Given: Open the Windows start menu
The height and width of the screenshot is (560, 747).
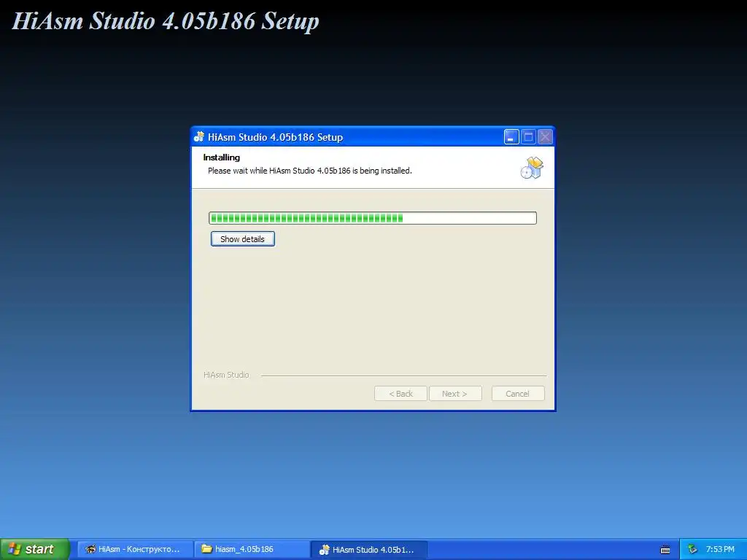Looking at the screenshot, I should (x=35, y=549).
